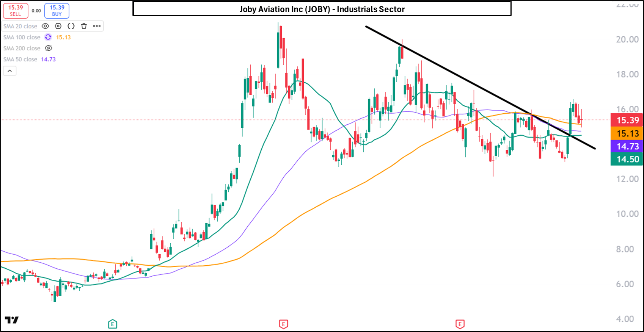Screen dimensions: 644x332
Task: Select the SMA 50 close legend label
Action: pyautogui.click(x=20, y=59)
